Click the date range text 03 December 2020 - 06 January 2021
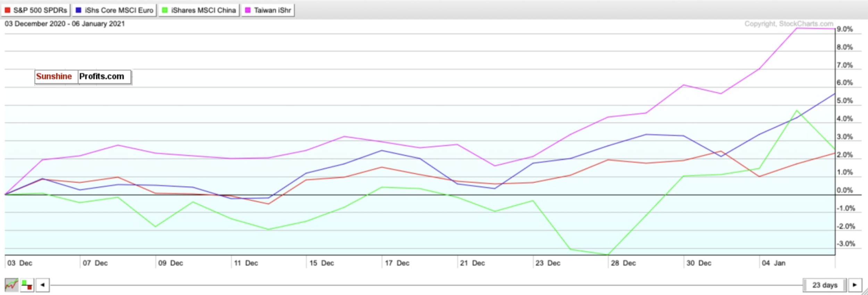 click(65, 24)
